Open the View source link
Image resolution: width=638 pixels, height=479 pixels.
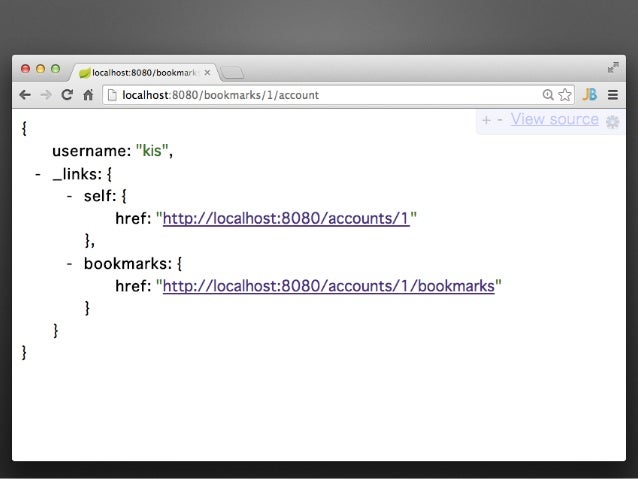click(x=555, y=119)
